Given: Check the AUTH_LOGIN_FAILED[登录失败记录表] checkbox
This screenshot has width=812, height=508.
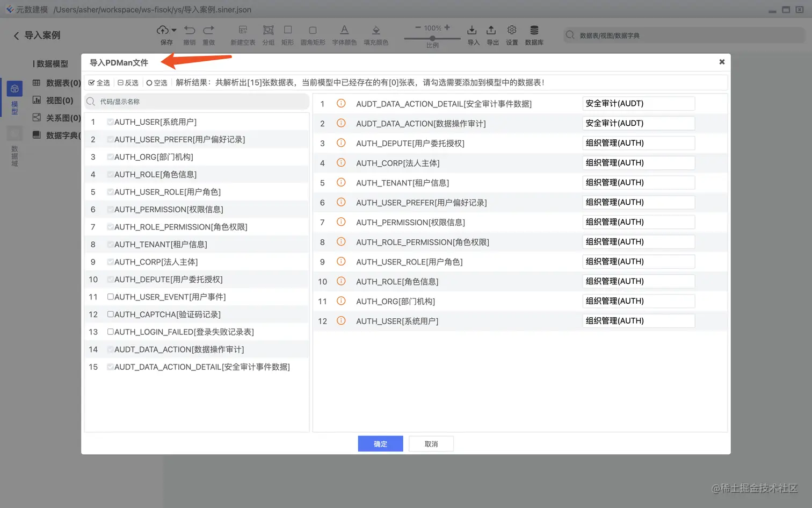Looking at the screenshot, I should point(110,332).
